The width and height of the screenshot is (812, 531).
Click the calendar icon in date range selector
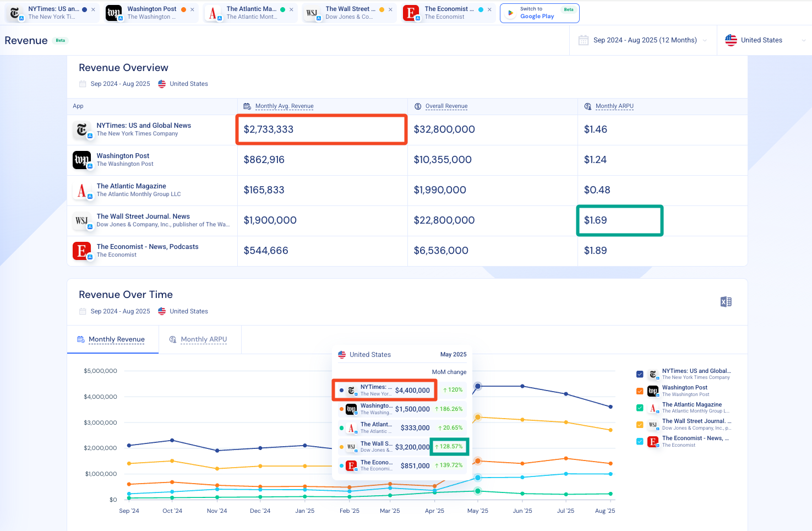click(x=584, y=40)
